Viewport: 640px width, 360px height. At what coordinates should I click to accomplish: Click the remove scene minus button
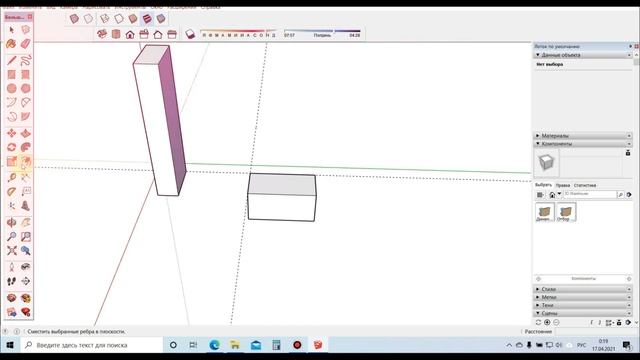[x=556, y=322]
